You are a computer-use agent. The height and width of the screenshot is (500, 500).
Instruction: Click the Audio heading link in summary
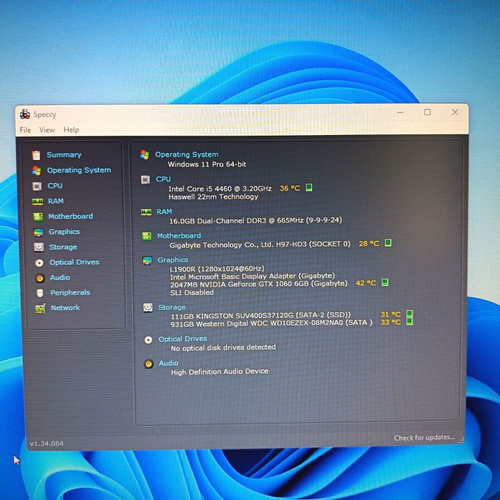pos(168,363)
